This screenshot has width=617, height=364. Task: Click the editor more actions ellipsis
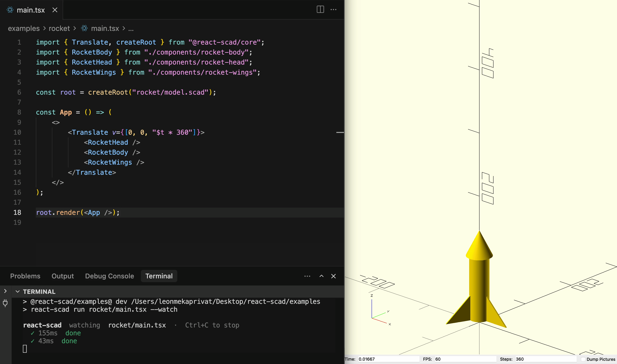333,10
